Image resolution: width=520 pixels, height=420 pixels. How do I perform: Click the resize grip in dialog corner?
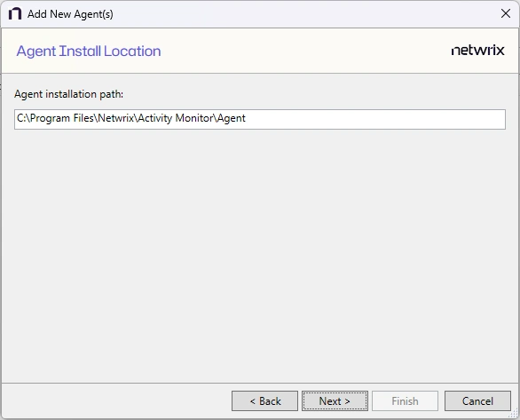tap(514, 414)
